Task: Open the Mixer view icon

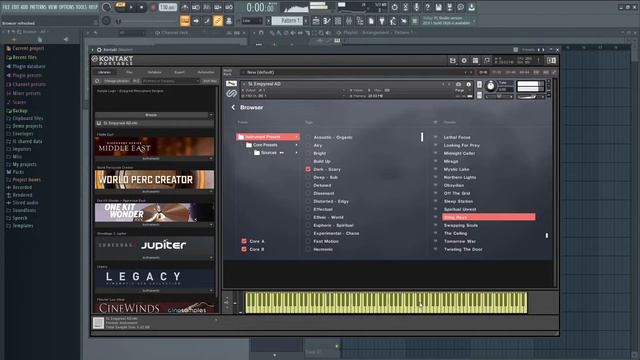Action: click(x=349, y=21)
